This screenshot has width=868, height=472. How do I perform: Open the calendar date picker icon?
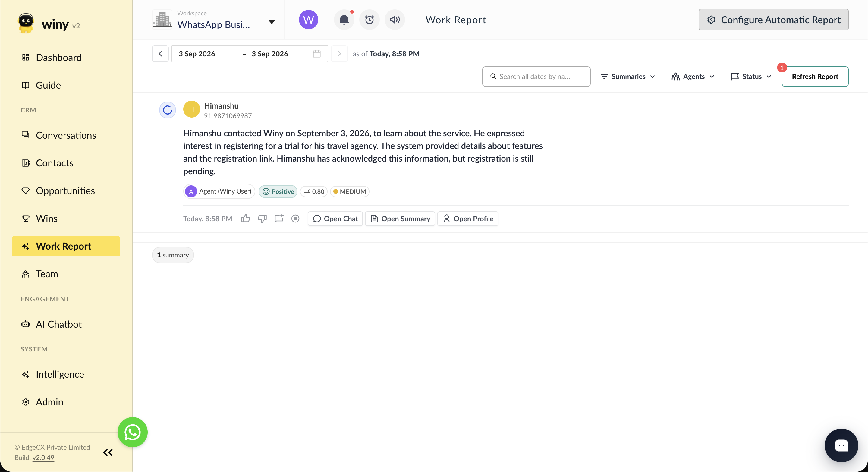tap(316, 54)
